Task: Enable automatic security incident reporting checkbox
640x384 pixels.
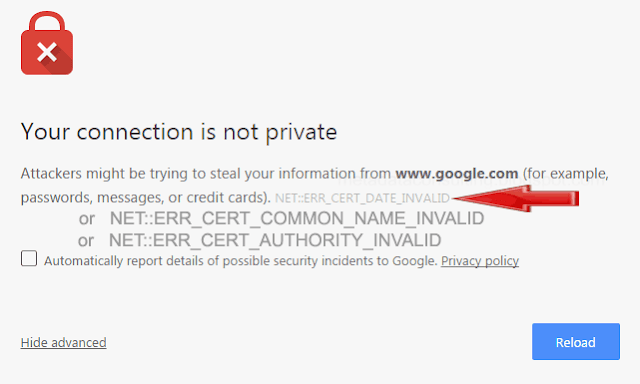Action: click(29, 259)
